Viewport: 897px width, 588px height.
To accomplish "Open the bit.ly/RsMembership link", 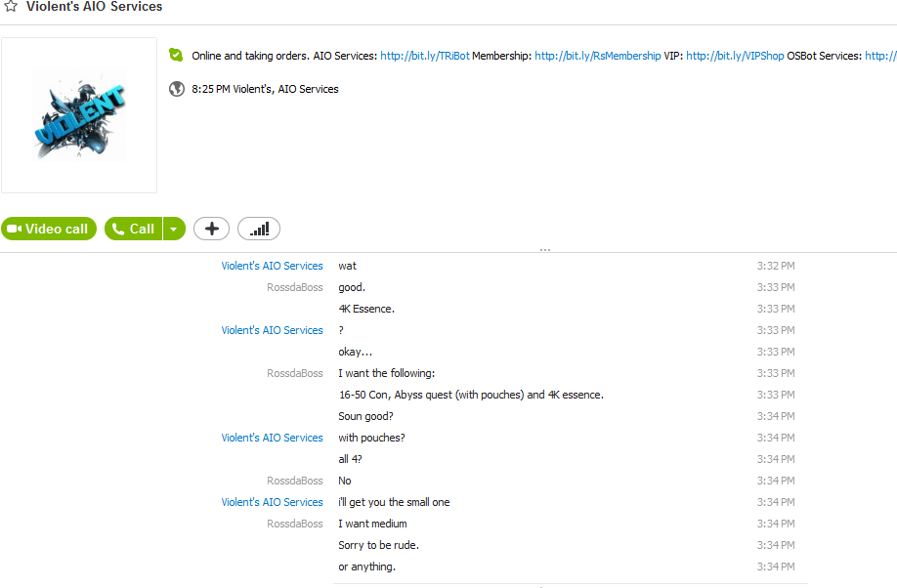I will 597,56.
